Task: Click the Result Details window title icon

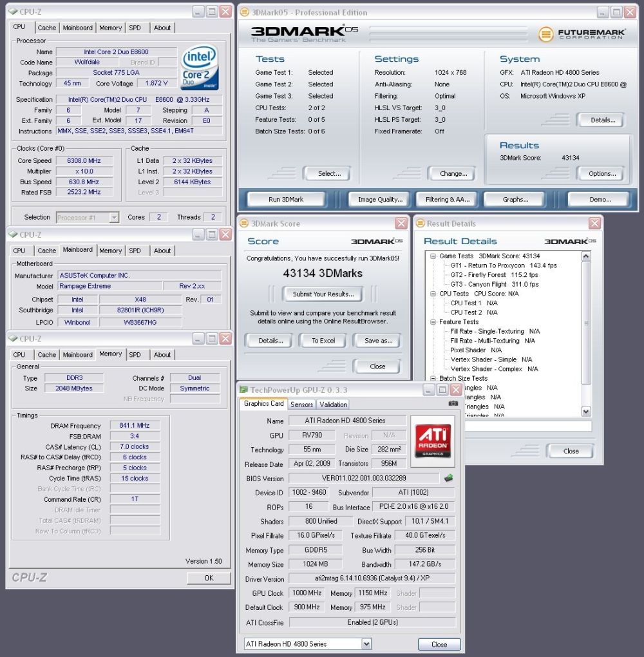Action: [420, 224]
